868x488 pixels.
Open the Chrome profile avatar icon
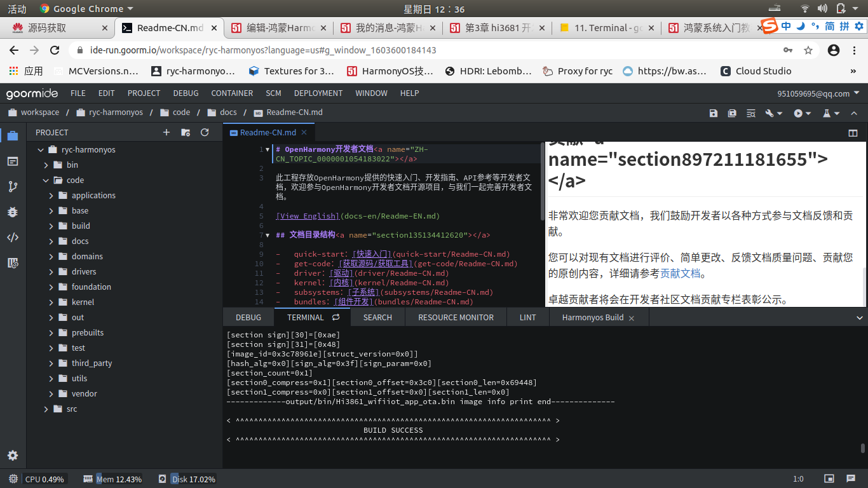(834, 50)
